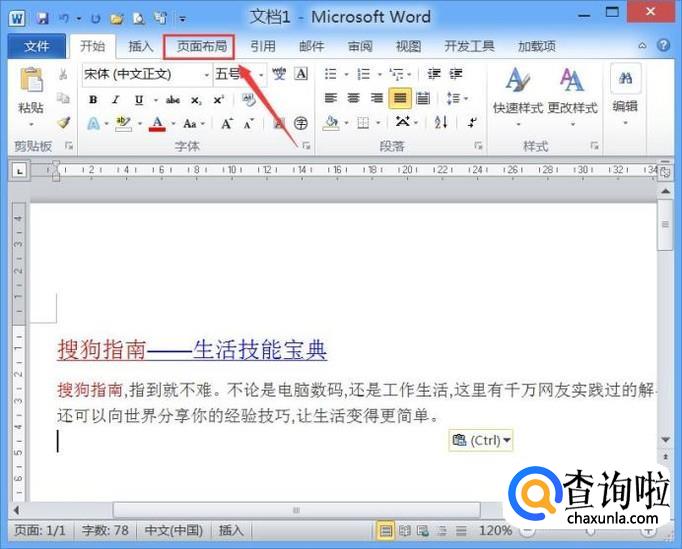
Task: Toggle Underline formatting
Action: pos(139,100)
